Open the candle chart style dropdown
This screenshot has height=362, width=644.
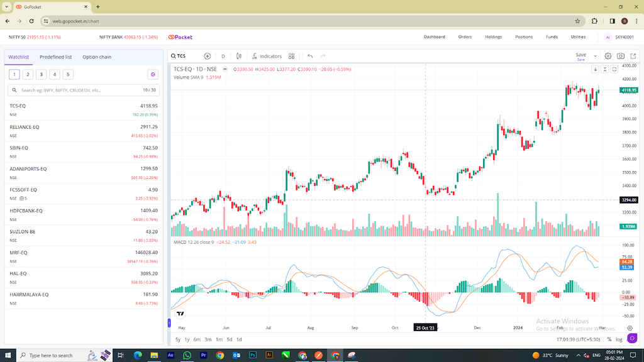pyautogui.click(x=238, y=56)
